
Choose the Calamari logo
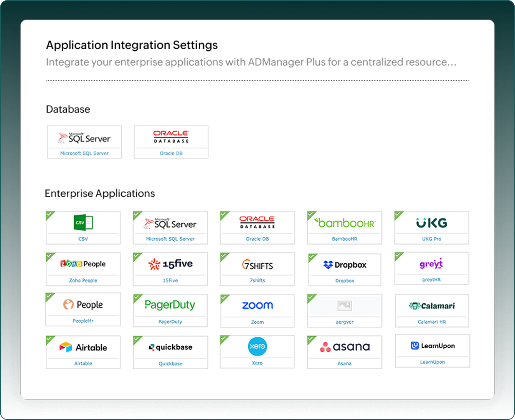click(x=432, y=306)
